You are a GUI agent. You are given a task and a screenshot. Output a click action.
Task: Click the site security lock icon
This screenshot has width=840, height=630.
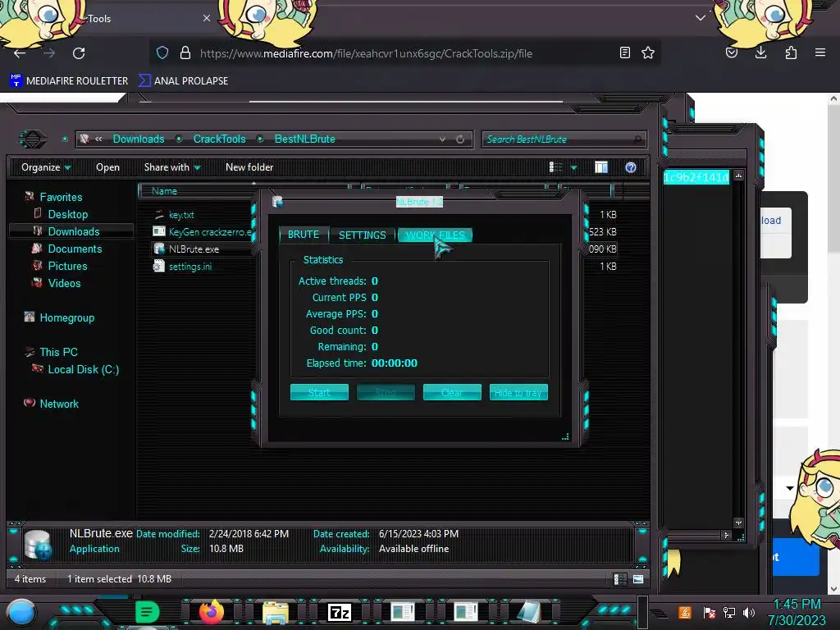pos(185,52)
